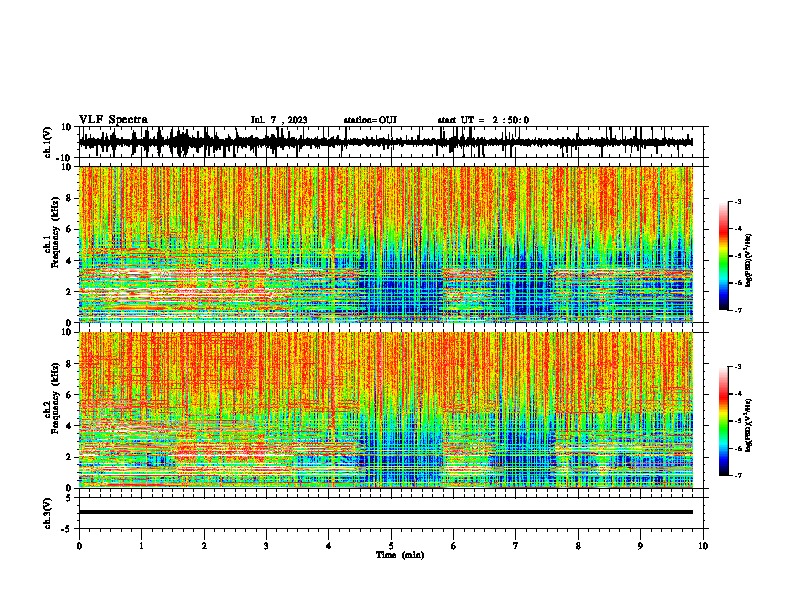Click the time axis tick label "6"
The image size is (792, 612).
(x=454, y=546)
